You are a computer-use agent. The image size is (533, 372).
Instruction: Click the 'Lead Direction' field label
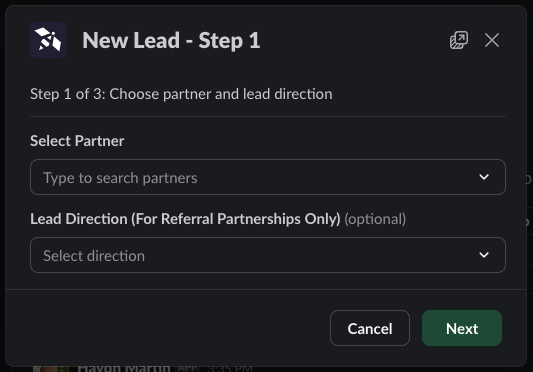pos(185,219)
